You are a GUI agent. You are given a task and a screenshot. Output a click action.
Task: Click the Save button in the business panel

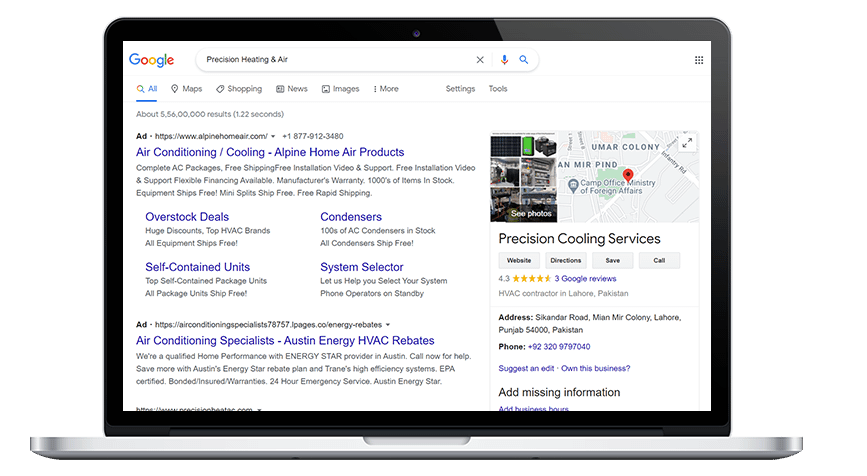(613, 260)
